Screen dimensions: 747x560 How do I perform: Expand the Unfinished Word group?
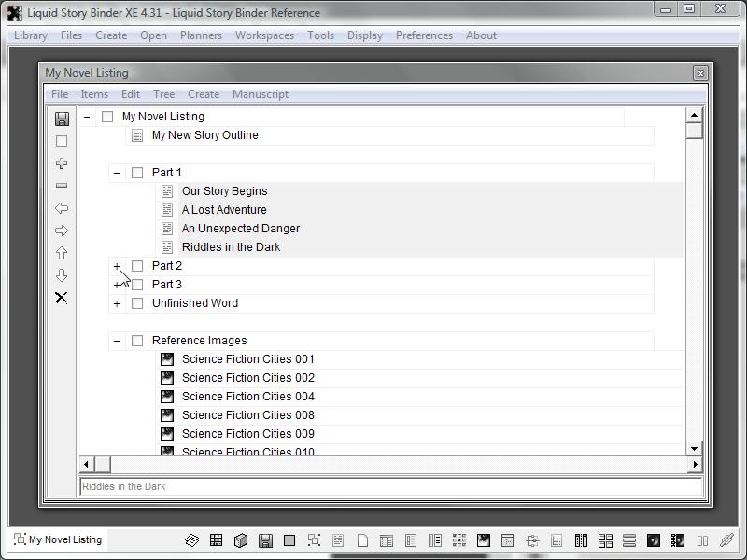click(x=117, y=303)
